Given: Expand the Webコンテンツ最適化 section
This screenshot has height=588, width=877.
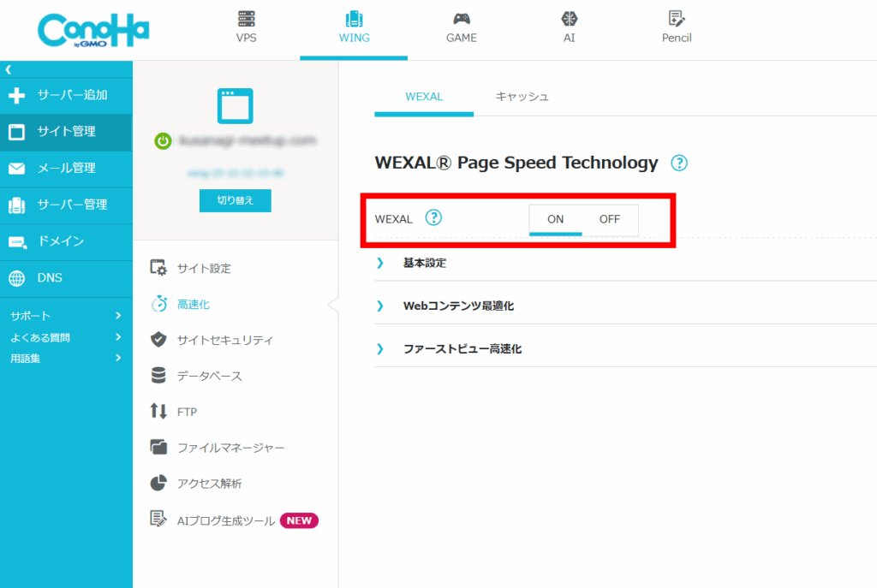Looking at the screenshot, I should pos(457,306).
